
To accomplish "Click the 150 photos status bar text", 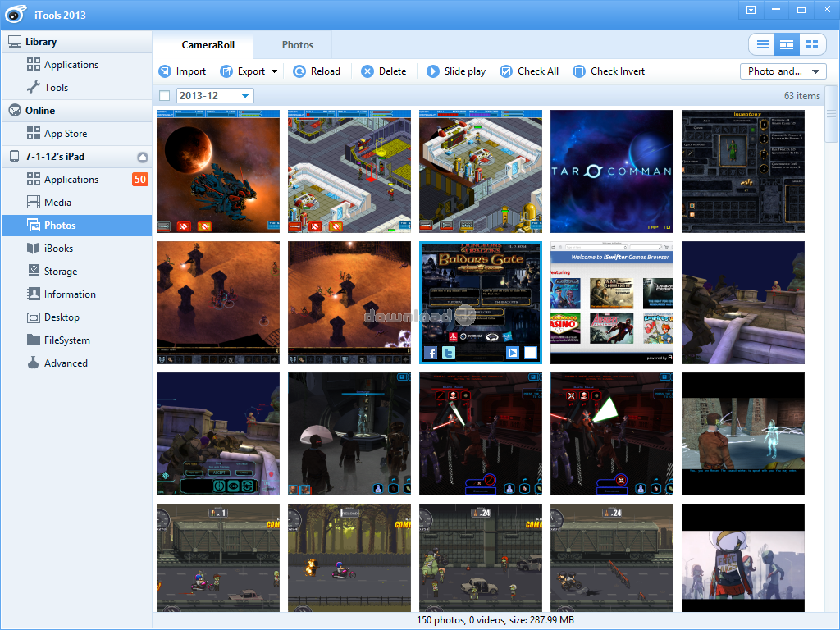I will click(x=495, y=620).
